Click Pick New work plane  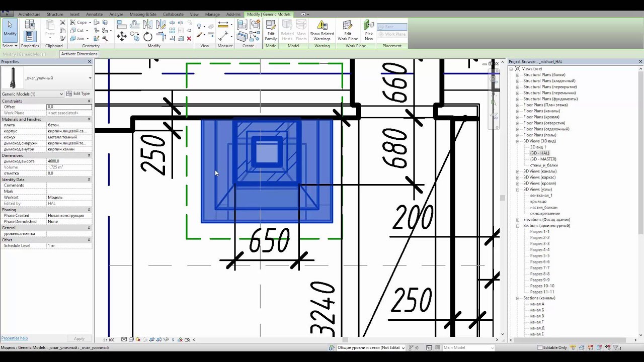(x=369, y=30)
